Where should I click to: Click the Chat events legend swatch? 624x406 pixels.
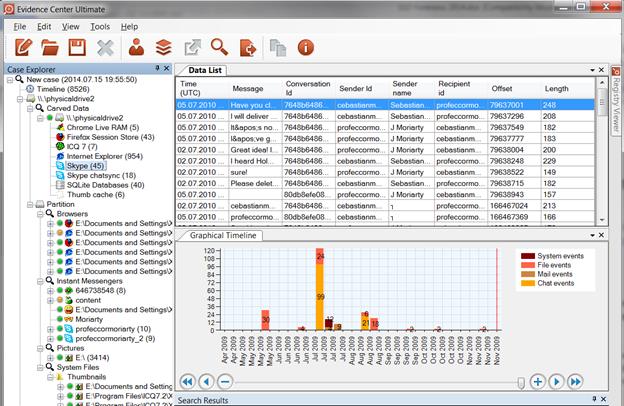tap(527, 283)
